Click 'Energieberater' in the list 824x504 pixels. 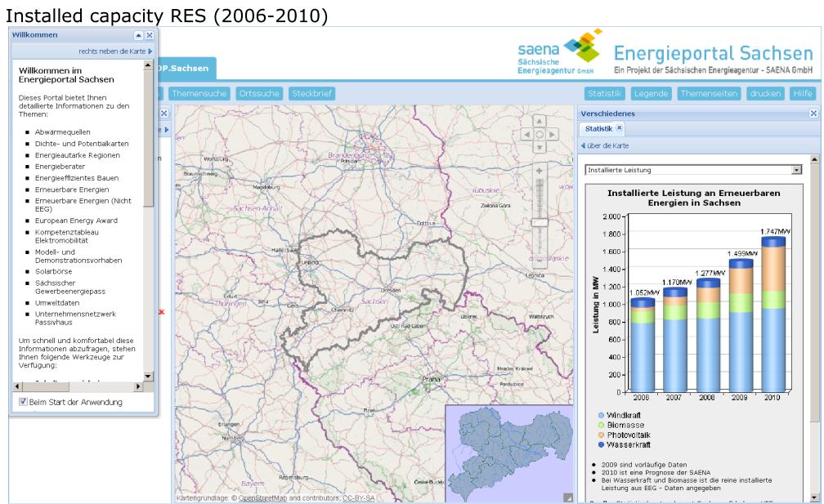click(60, 167)
